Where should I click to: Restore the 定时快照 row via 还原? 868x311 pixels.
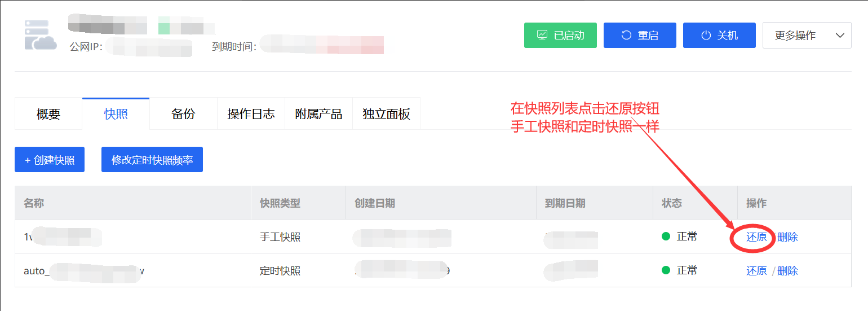756,271
